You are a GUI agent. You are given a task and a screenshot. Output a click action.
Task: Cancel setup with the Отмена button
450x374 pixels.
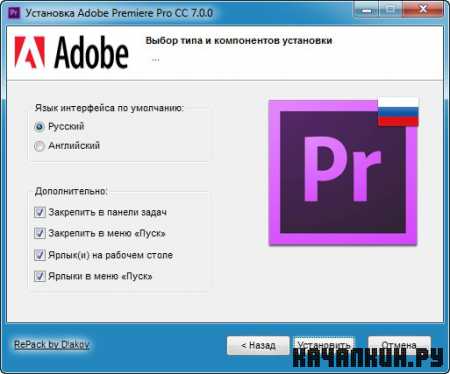[x=399, y=346]
